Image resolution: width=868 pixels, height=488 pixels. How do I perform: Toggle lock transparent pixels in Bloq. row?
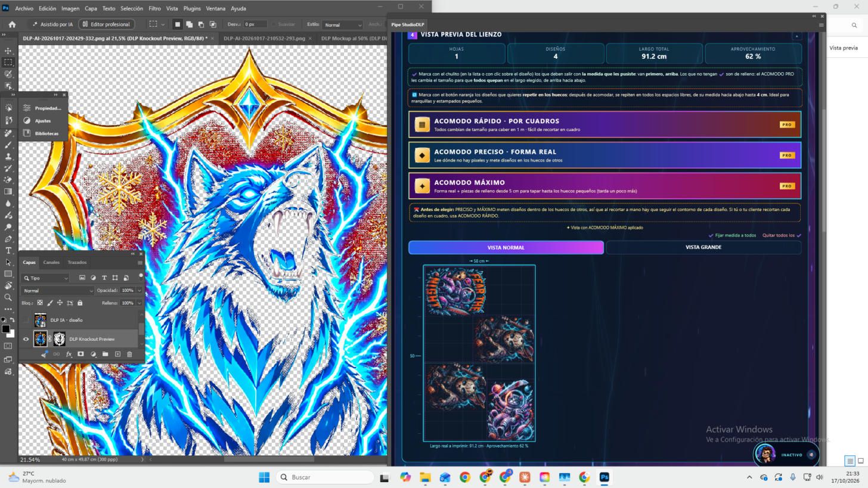pos(40,303)
